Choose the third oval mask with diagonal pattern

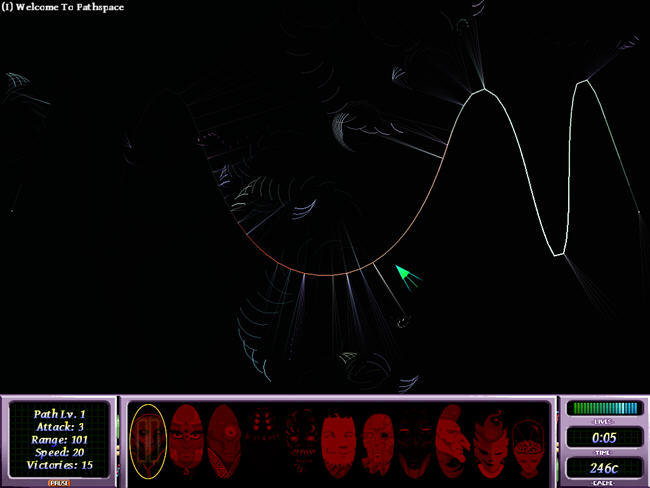(x=222, y=441)
